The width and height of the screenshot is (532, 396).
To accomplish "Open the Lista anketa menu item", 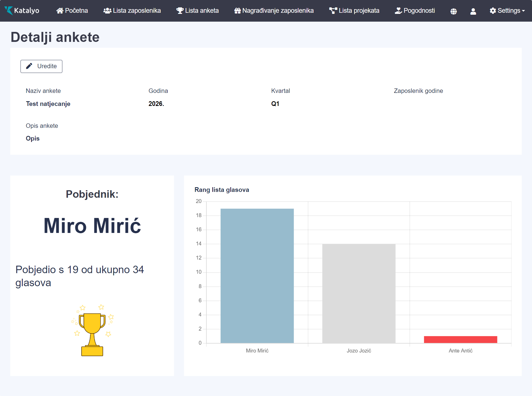I will click(x=202, y=11).
